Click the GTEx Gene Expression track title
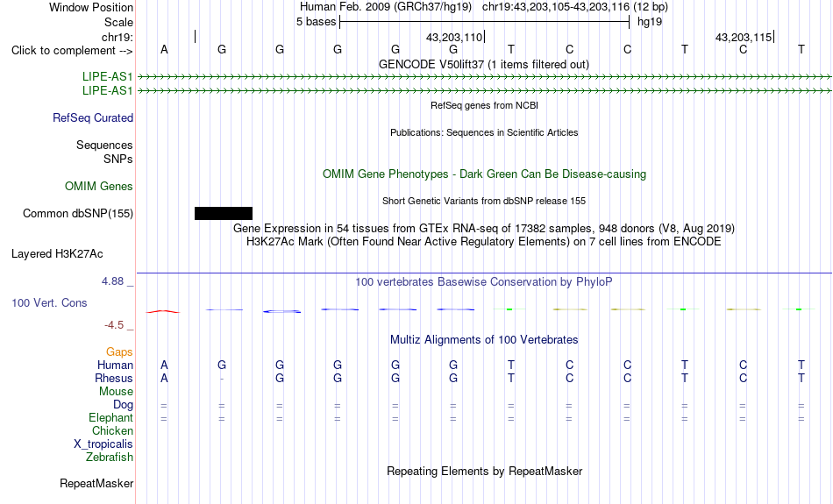Image resolution: width=833 pixels, height=504 pixels. 484,229
